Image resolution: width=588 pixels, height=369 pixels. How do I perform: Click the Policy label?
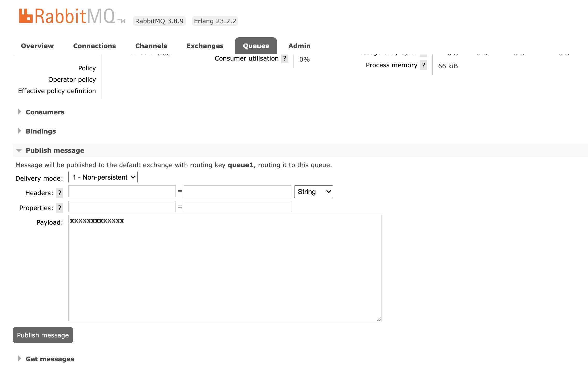(87, 68)
